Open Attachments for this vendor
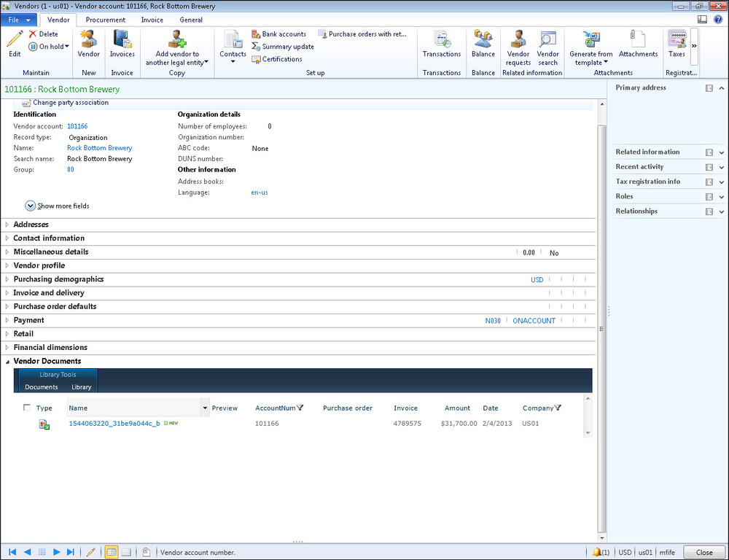Screen dimensions: 729x560 (638, 43)
